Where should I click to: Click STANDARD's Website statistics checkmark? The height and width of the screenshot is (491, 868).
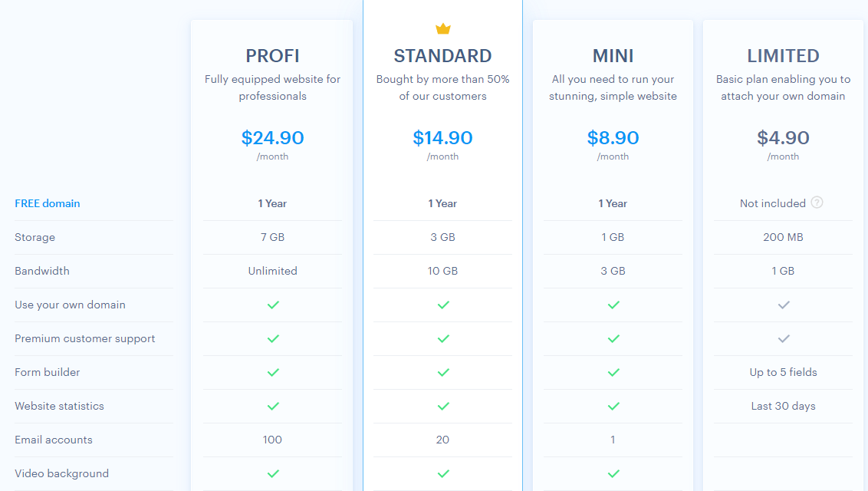tap(443, 407)
